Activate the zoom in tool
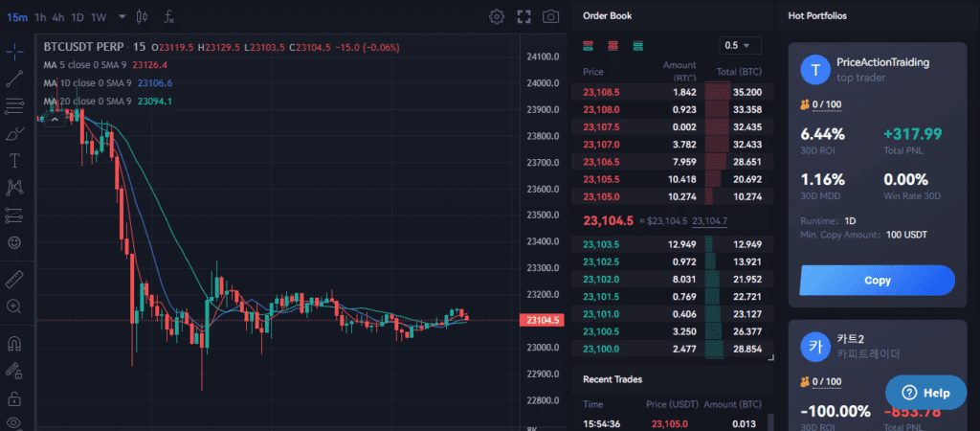The height and width of the screenshot is (431, 980). pyautogui.click(x=14, y=306)
